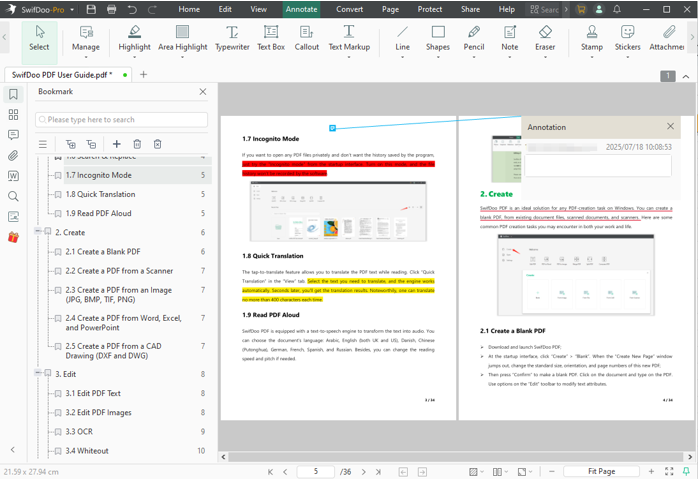Toggle the Bookmark sidebar panel icon
The width and height of the screenshot is (699, 483).
point(13,94)
